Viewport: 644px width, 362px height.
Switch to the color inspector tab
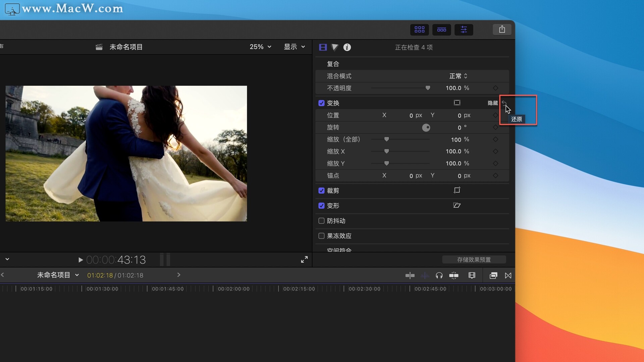tap(335, 47)
